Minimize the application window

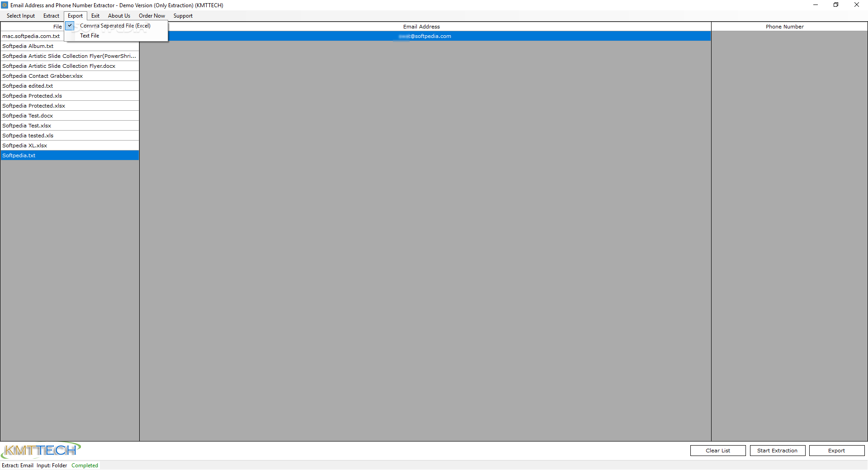tap(816, 5)
